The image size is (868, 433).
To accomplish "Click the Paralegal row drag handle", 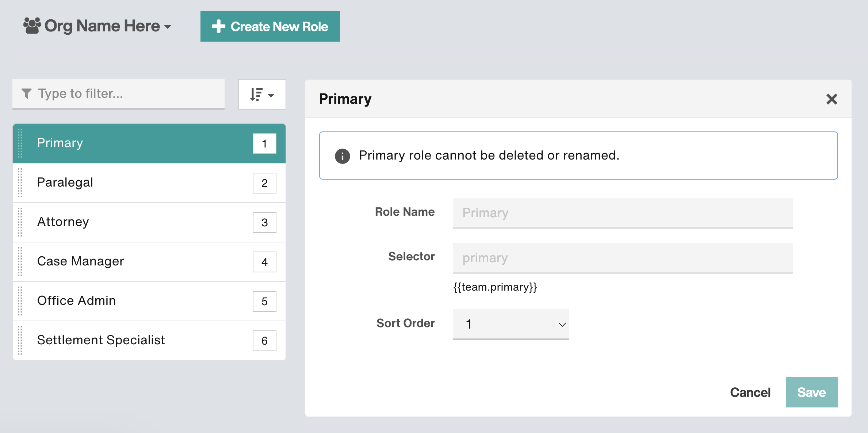I will [20, 183].
